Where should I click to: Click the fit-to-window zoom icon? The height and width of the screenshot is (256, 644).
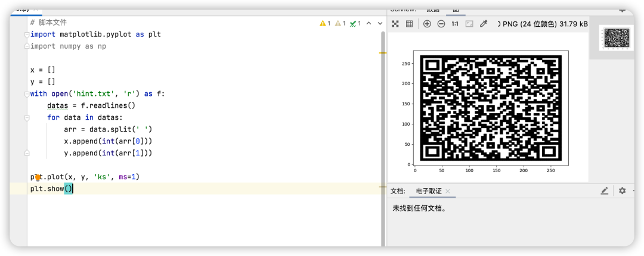tap(469, 24)
